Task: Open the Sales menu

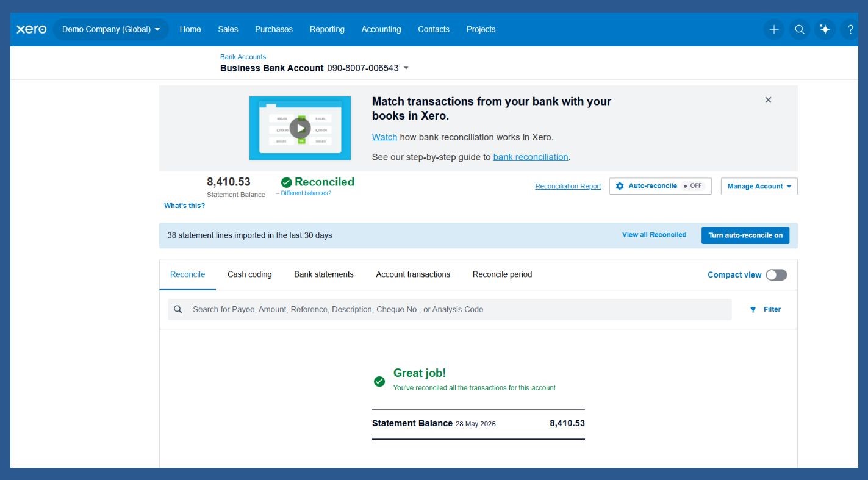Action: point(228,29)
